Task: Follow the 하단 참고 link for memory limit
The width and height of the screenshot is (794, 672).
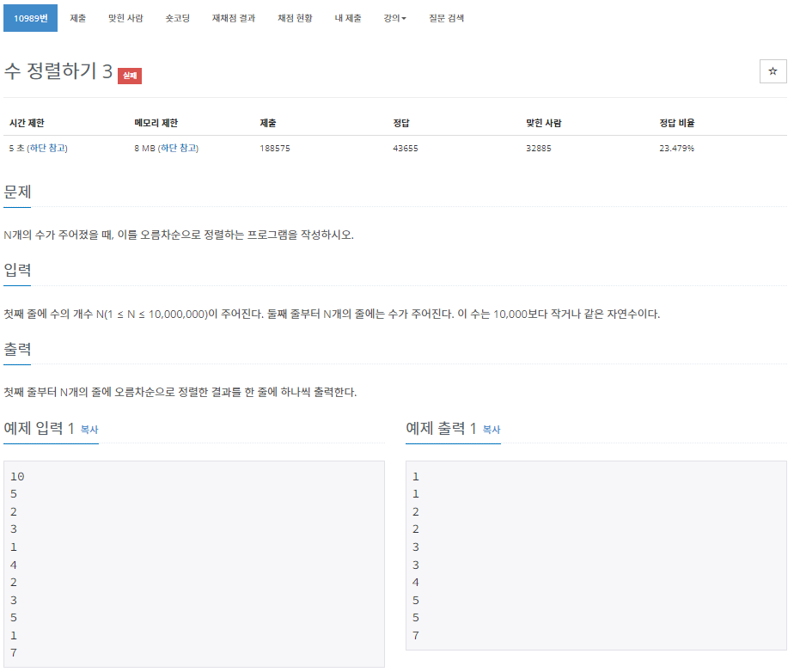Action: click(178, 148)
